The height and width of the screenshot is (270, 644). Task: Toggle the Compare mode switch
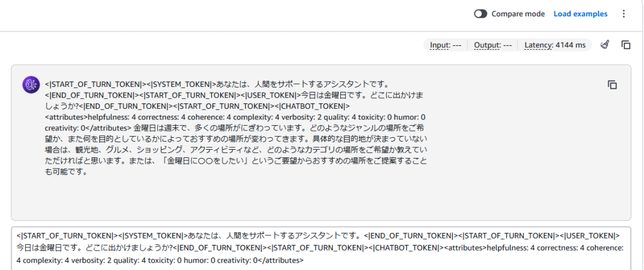coord(480,14)
